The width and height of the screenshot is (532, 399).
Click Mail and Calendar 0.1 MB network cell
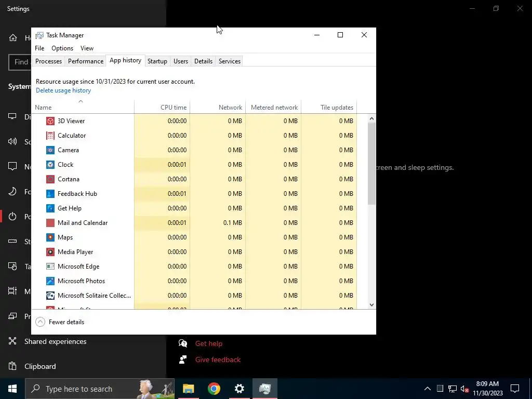pos(218,223)
